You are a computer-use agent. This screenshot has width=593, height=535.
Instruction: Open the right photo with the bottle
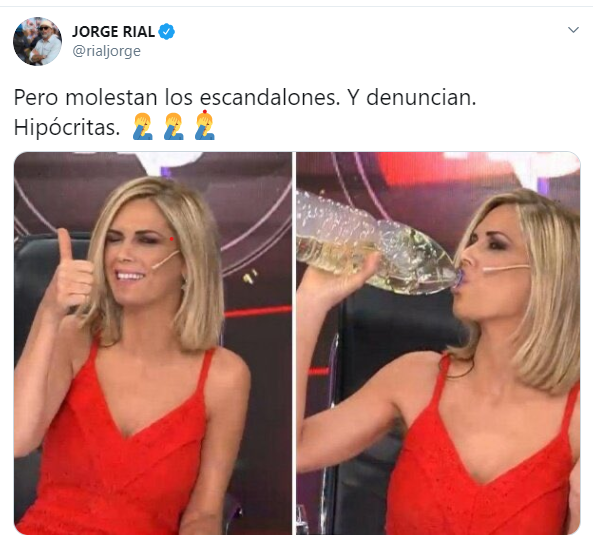point(438,343)
